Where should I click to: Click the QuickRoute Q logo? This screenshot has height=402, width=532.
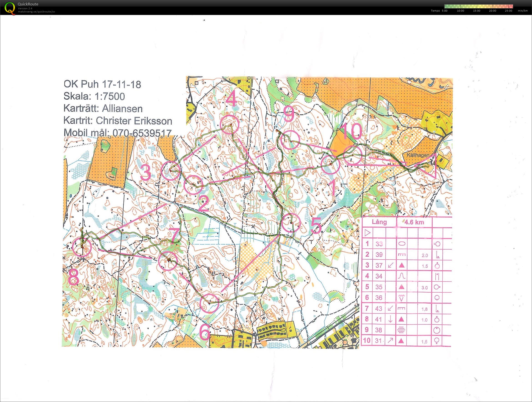[x=10, y=8]
